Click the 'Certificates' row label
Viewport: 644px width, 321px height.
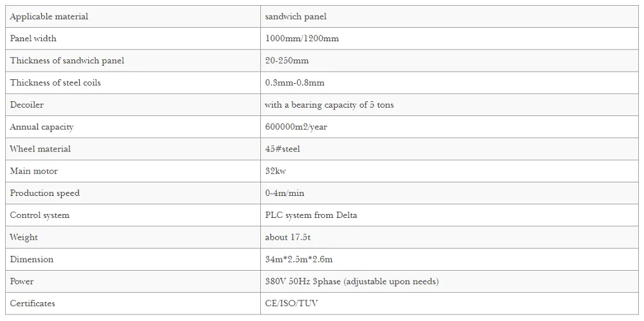click(x=32, y=304)
